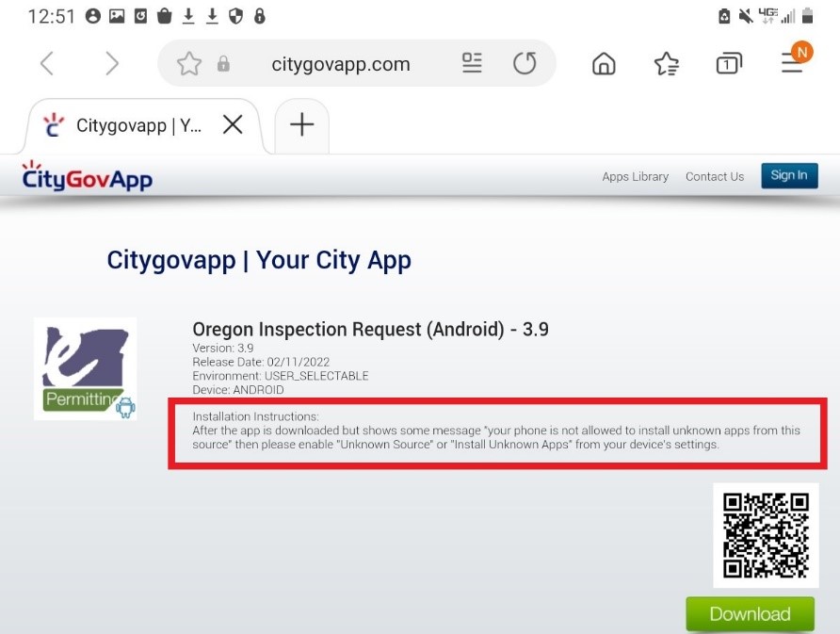Image resolution: width=840 pixels, height=634 pixels.
Task: Close the Citygovapp tab
Action: click(x=233, y=125)
